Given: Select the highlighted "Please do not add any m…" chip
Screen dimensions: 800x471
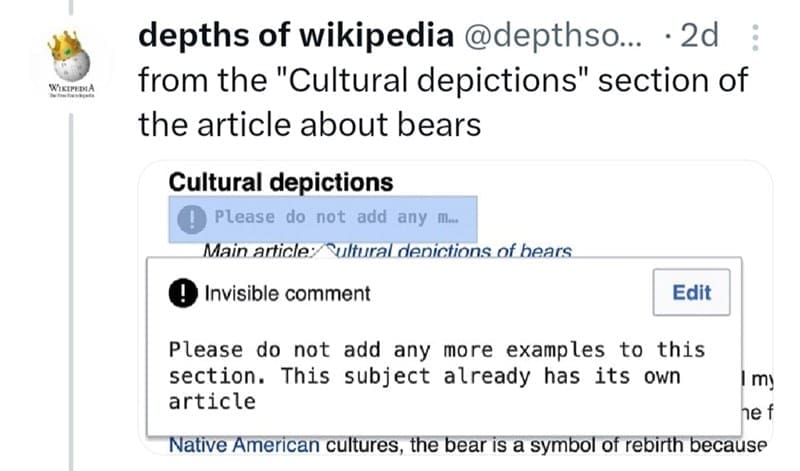Looking at the screenshot, I should click(322, 217).
